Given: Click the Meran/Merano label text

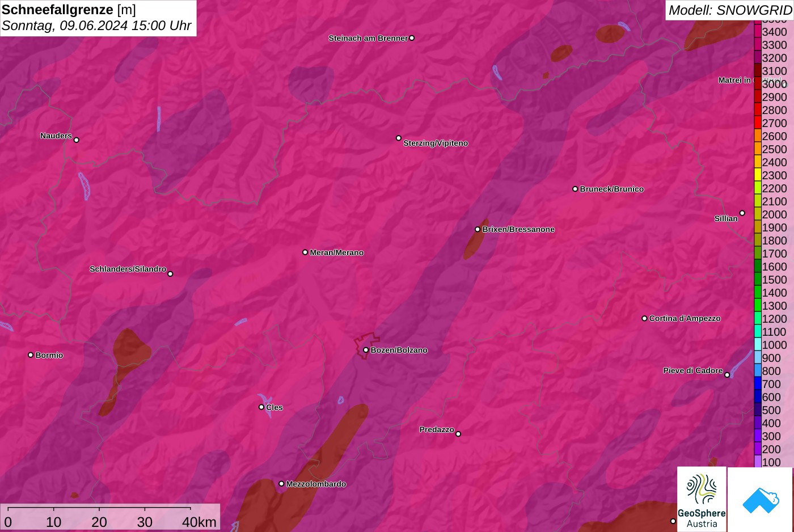Looking at the screenshot, I should (x=337, y=252).
